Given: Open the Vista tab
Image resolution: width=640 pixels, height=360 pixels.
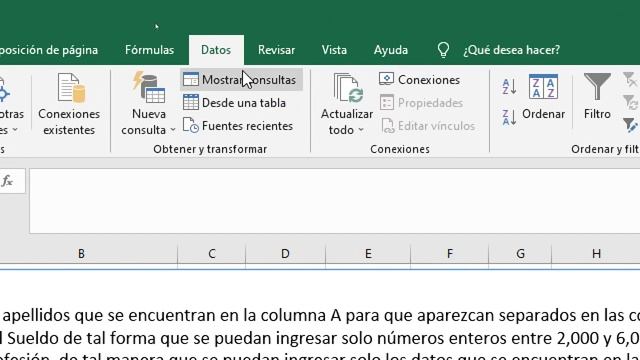Looking at the screenshot, I should tap(334, 50).
